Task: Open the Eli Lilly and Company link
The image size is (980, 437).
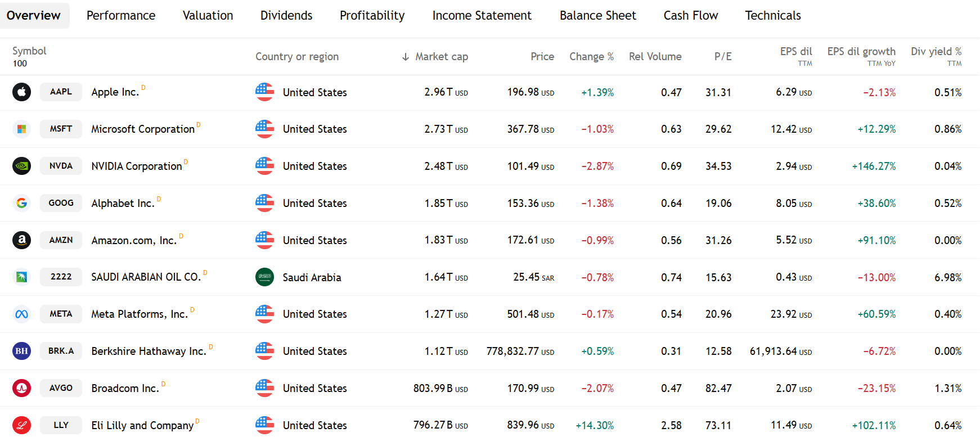Action: tap(142, 426)
